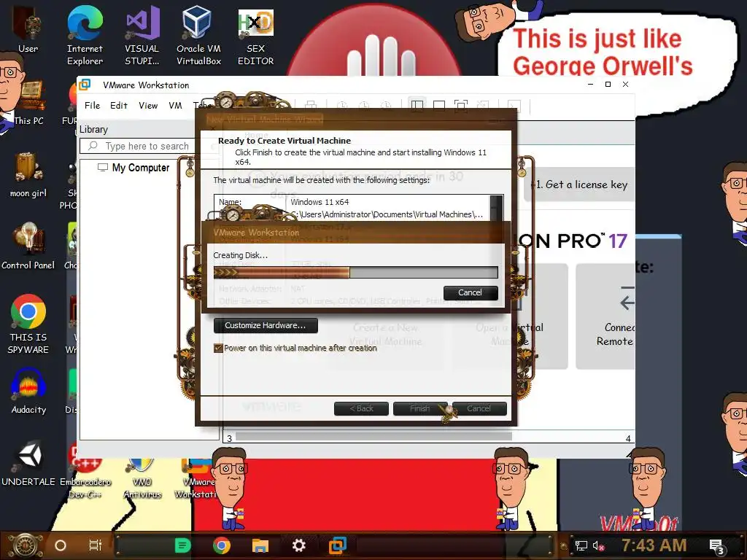Click the muted volume tray icon
The image size is (747, 560).
click(598, 546)
